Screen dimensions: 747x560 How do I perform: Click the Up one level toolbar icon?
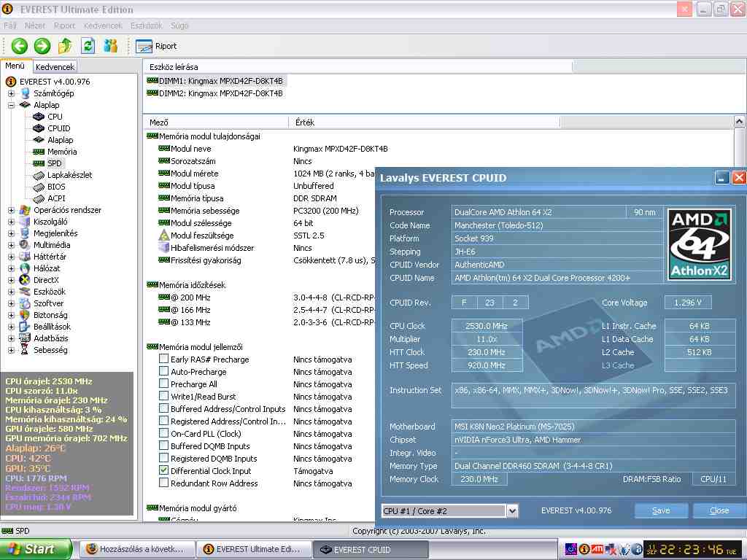tap(65, 46)
